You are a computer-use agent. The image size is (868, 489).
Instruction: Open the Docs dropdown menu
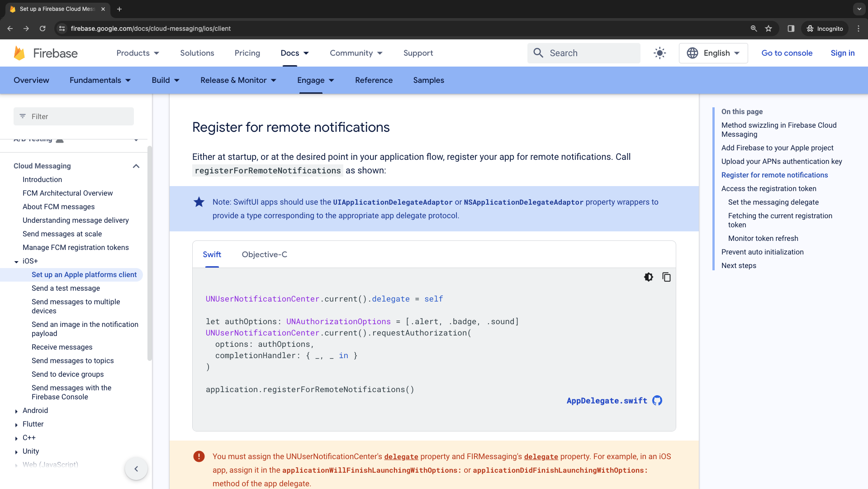pos(295,53)
